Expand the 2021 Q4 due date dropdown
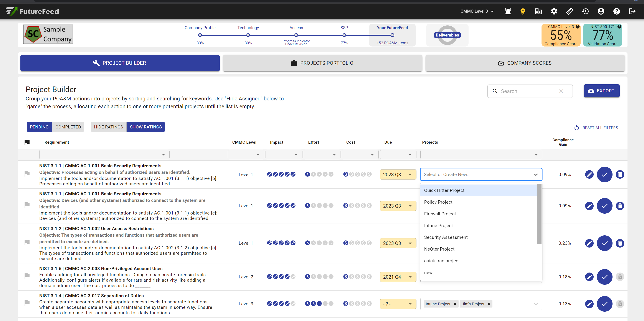The image size is (644, 321). [x=398, y=277]
